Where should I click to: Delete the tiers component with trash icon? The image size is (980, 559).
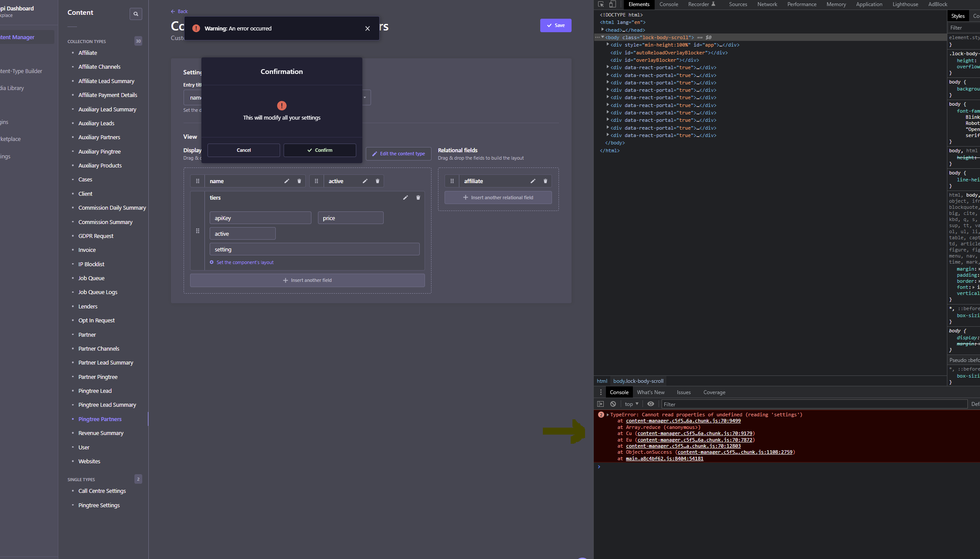click(418, 198)
